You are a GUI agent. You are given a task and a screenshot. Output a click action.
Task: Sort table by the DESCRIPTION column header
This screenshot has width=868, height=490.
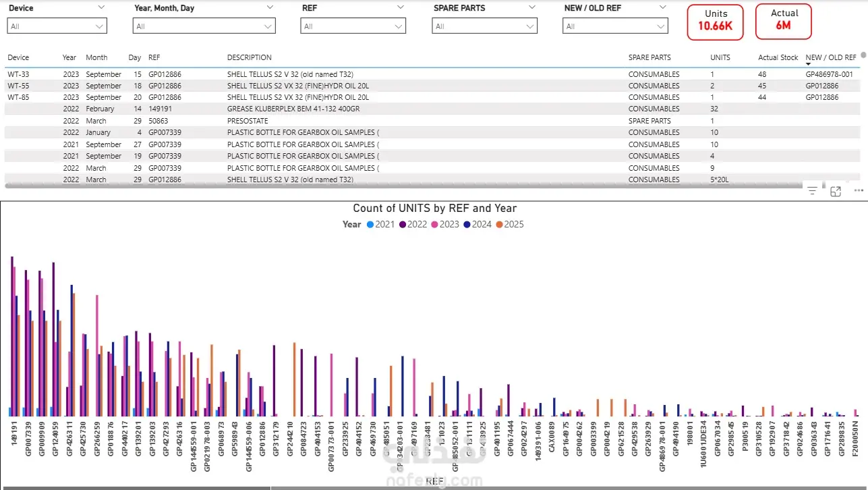click(250, 57)
